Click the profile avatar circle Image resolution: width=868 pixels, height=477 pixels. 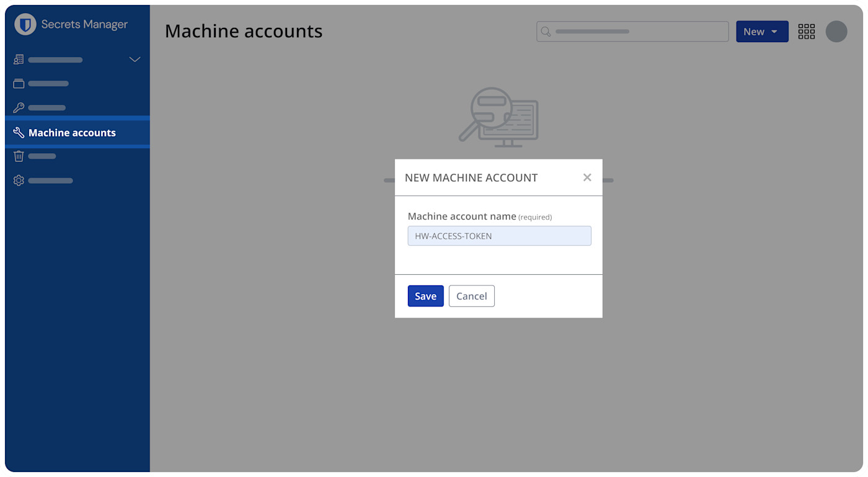click(836, 31)
